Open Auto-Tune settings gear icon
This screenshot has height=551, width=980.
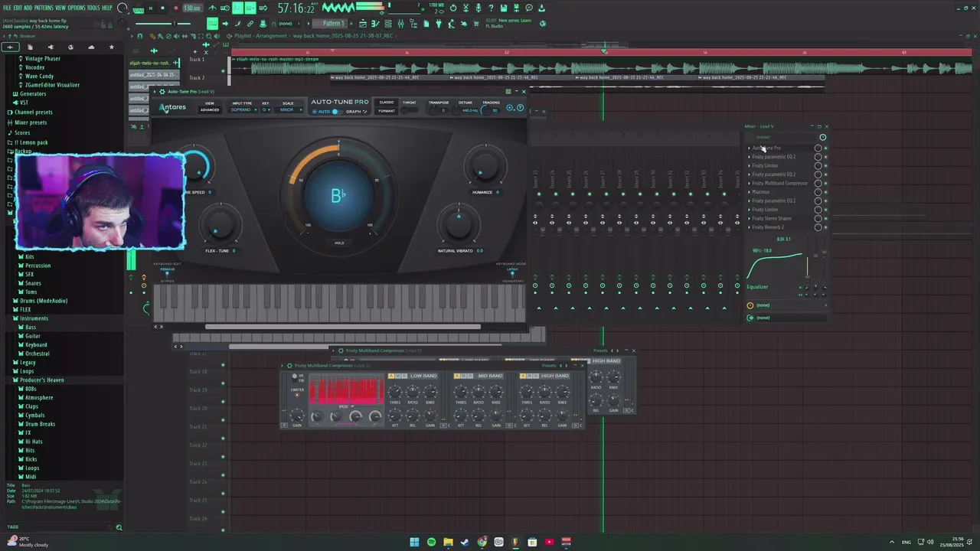pos(510,108)
